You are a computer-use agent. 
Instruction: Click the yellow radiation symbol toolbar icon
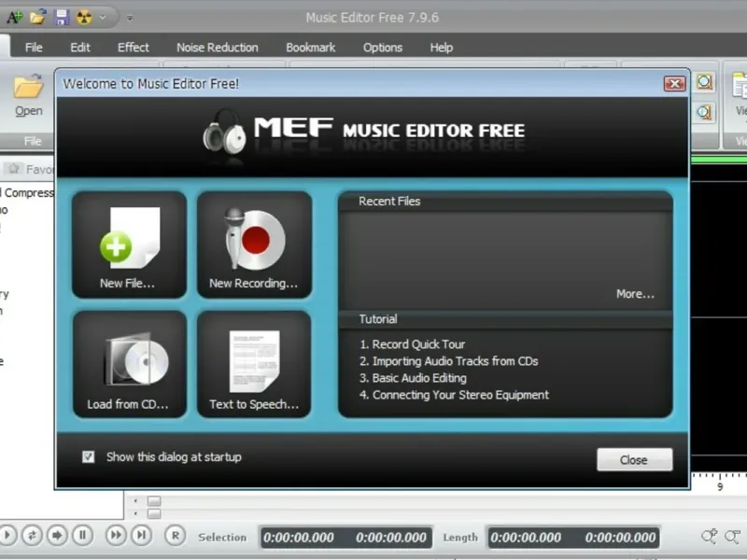click(x=84, y=18)
